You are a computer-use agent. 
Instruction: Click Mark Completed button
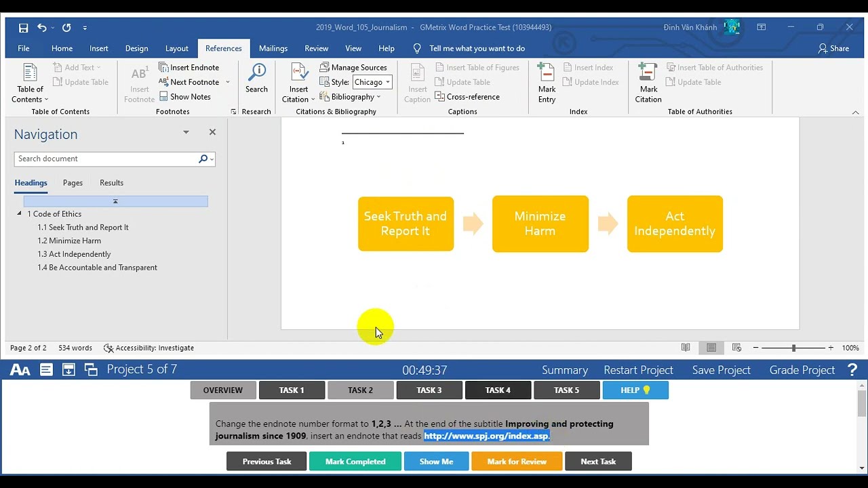[355, 462]
